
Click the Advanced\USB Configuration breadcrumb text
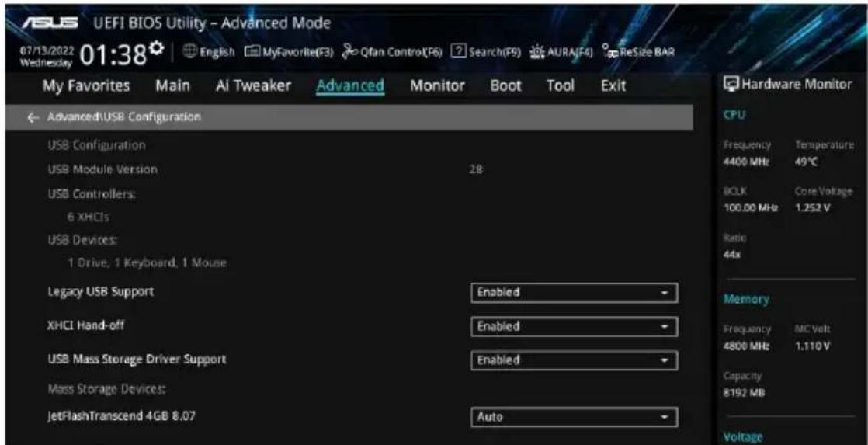pyautogui.click(x=124, y=117)
